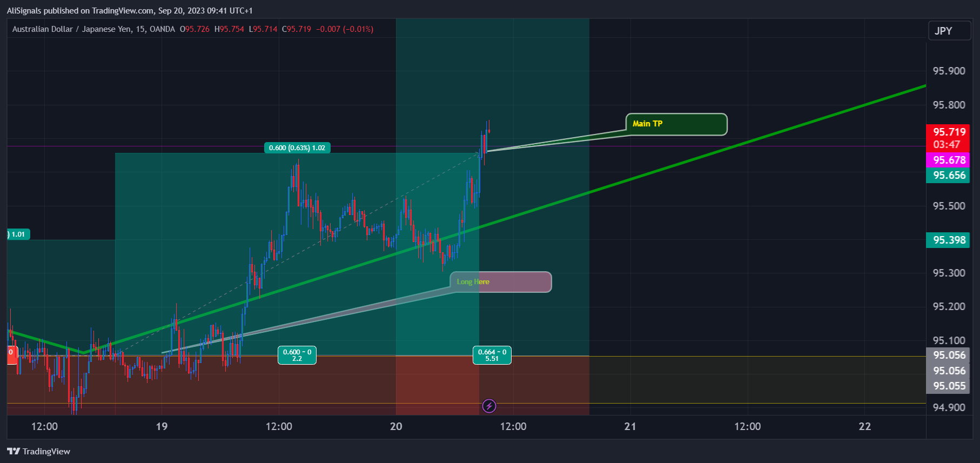Screen dimensions: 980x463
Task: Select the Long Here callout label
Action: (501, 282)
